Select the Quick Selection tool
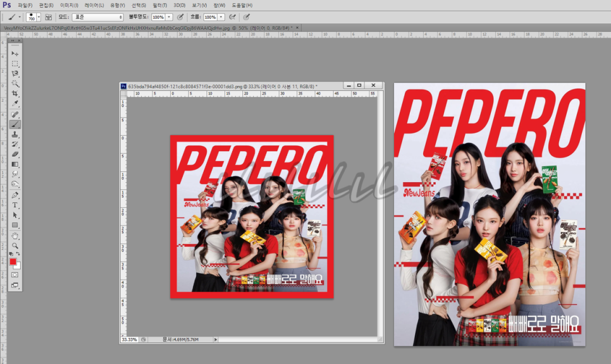The width and height of the screenshot is (611, 364). point(15,83)
